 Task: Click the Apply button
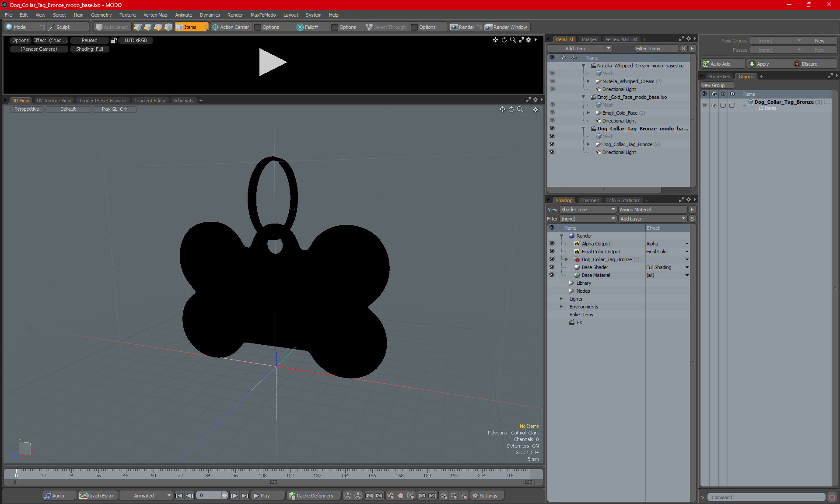coord(769,64)
